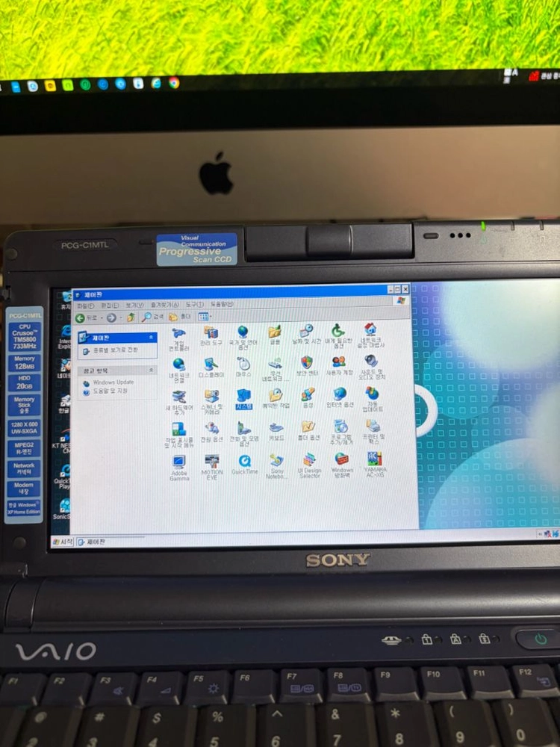Image resolution: width=560 pixels, height=747 pixels.
Task: Click the forward arrow toolbar button
Action: (x=111, y=317)
